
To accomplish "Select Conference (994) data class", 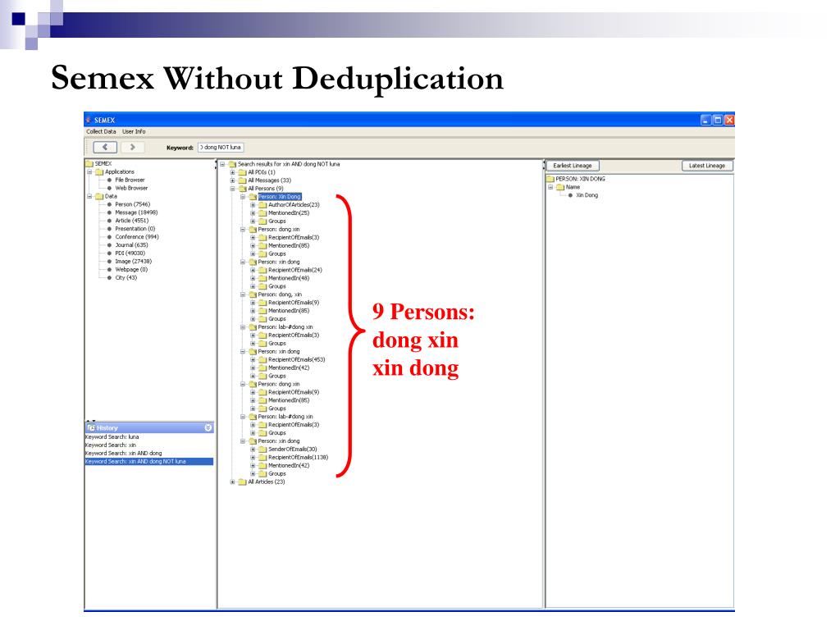I will 137,237.
